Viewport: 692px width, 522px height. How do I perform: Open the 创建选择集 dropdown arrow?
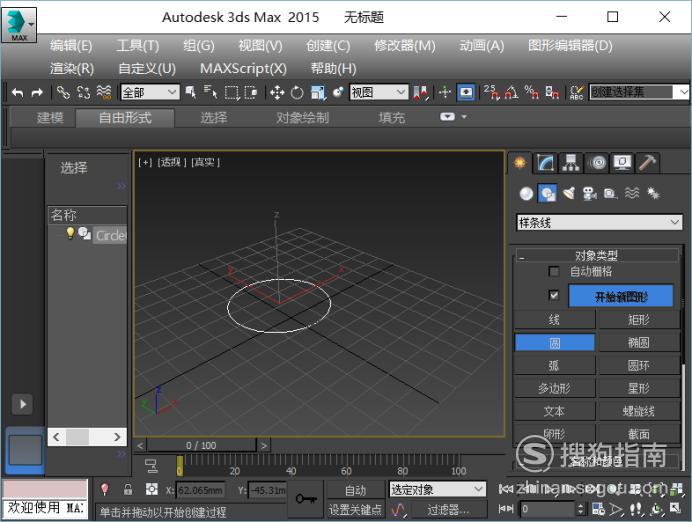[x=683, y=92]
